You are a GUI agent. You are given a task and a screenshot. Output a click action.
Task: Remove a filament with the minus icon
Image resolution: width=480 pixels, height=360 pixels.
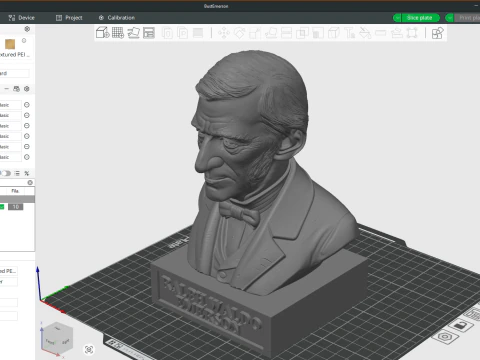tap(6, 89)
